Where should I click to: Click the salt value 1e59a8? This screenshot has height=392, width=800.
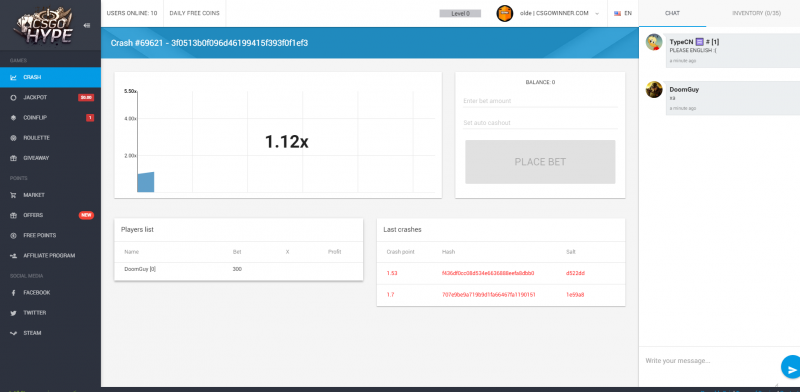[x=576, y=295]
